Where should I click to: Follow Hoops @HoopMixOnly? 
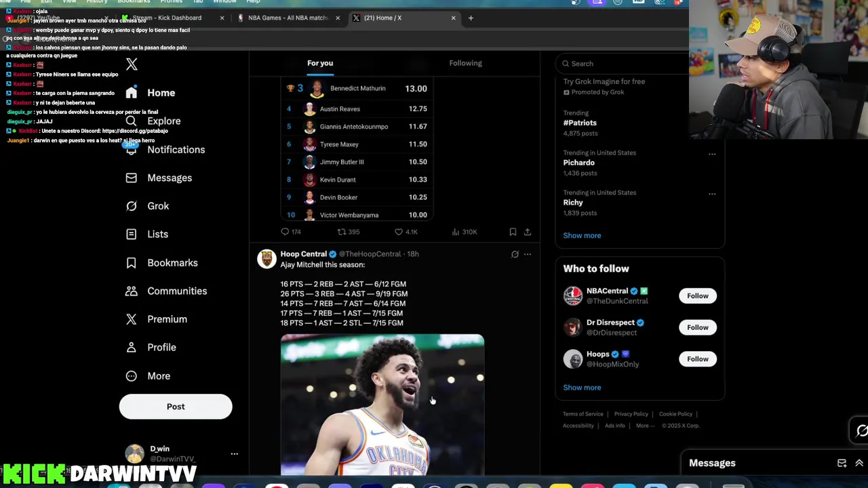tap(697, 359)
